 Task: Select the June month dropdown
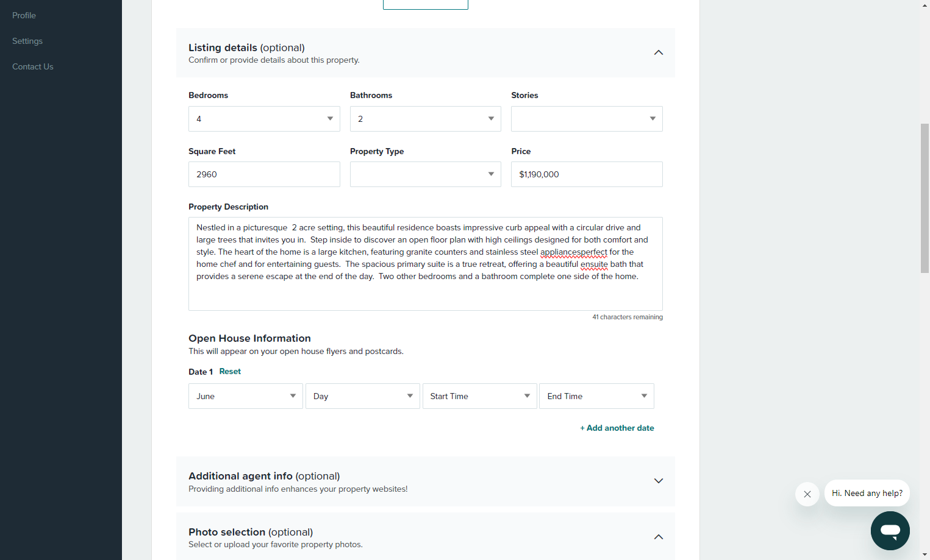tap(246, 396)
